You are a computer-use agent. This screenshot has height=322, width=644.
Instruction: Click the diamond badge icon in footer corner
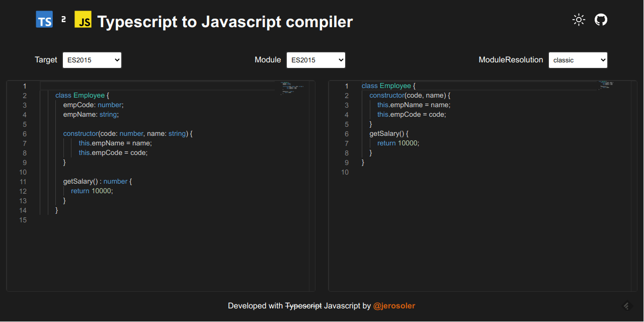(x=626, y=305)
